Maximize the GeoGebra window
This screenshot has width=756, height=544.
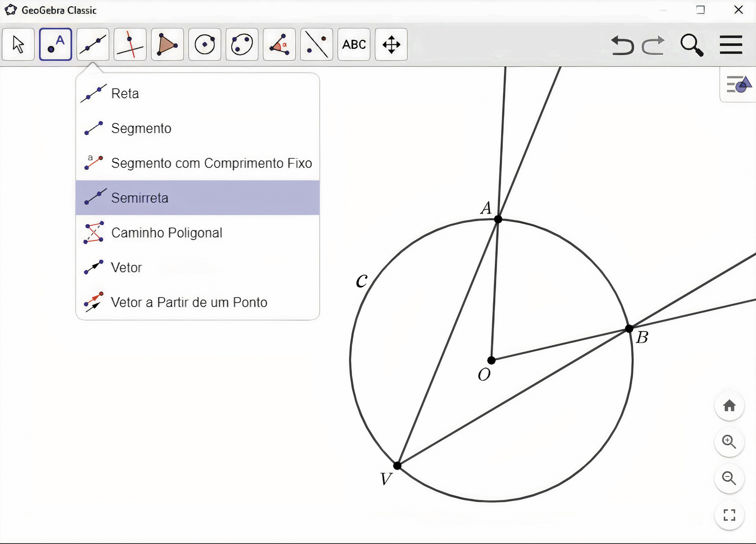click(701, 10)
